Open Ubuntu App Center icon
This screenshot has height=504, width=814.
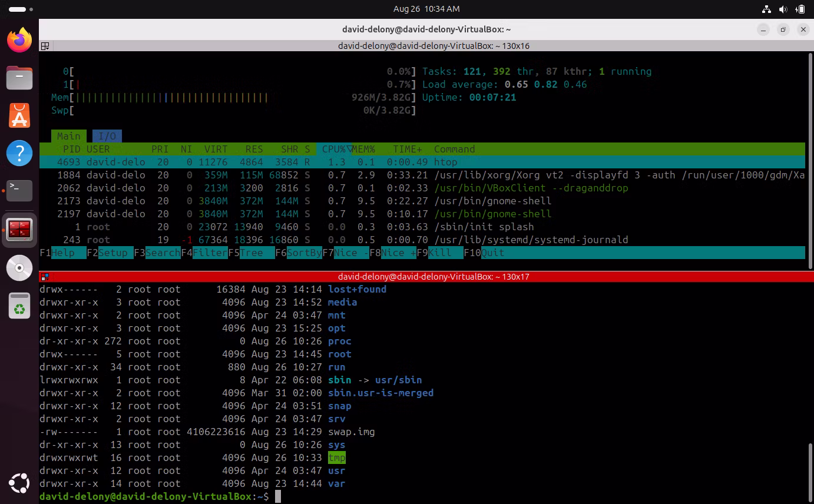[x=19, y=115]
